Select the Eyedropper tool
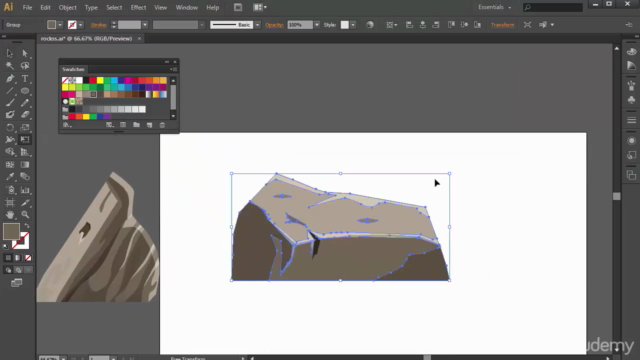 coord(10,177)
